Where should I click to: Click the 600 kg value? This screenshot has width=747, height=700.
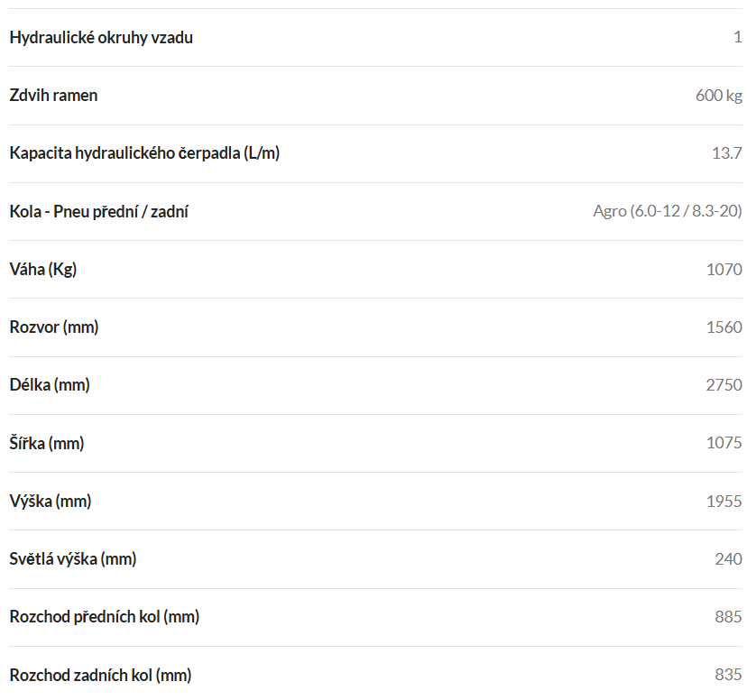click(x=718, y=96)
